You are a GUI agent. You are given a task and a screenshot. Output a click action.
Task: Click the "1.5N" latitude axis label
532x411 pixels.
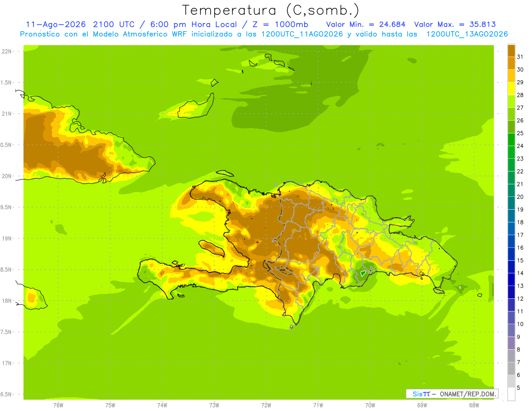tap(7, 82)
